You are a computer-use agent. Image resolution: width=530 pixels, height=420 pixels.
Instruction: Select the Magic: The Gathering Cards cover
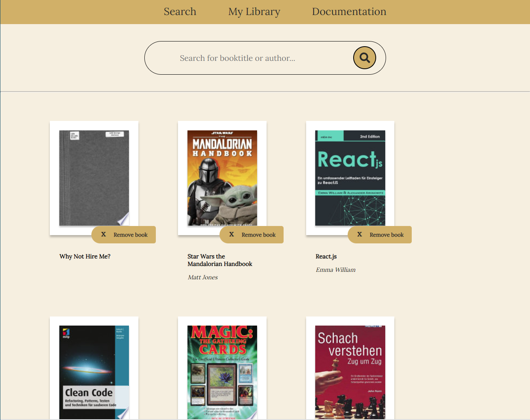pos(222,372)
